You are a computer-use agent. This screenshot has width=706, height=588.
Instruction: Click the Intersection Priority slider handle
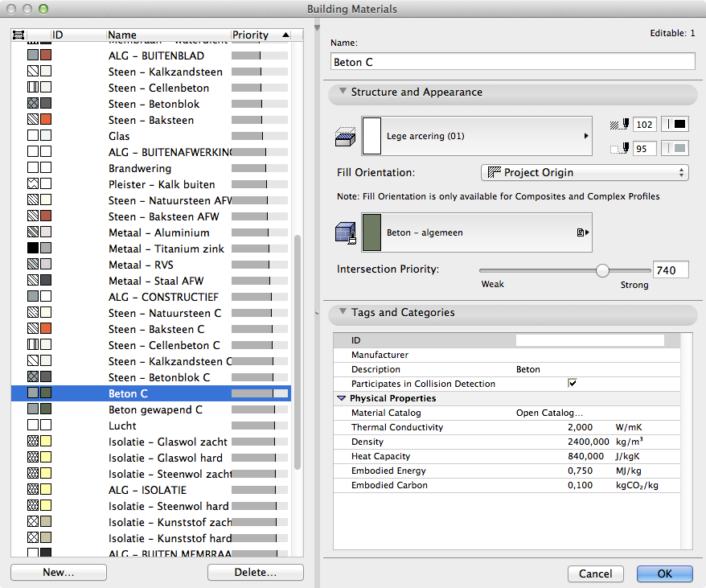pos(602,270)
